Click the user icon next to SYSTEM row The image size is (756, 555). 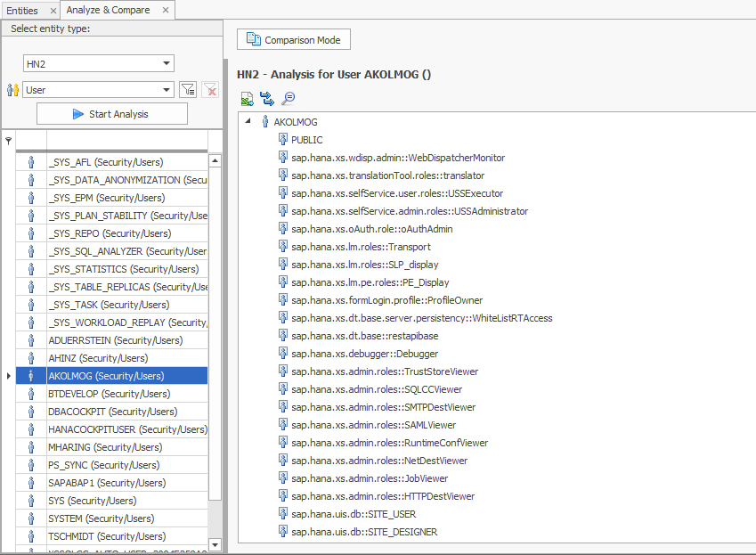[31, 518]
